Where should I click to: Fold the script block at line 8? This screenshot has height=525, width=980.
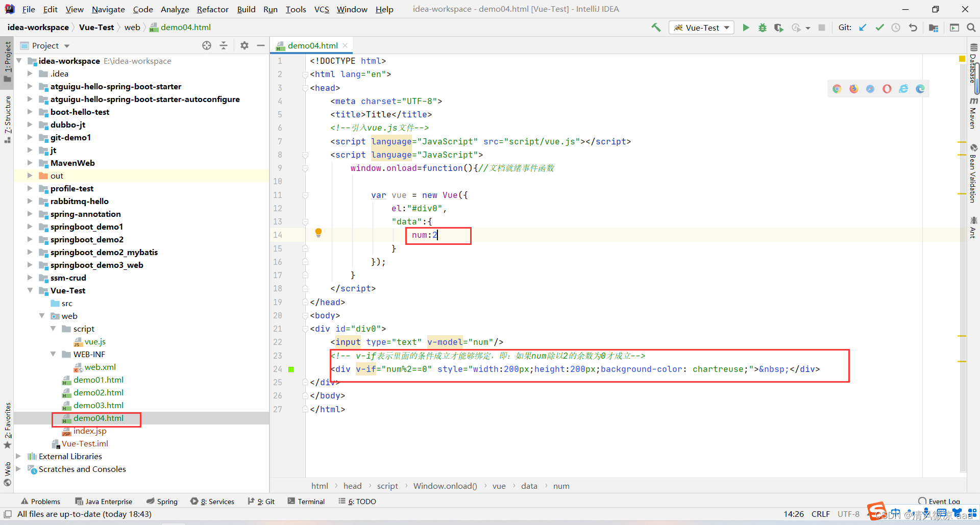click(x=305, y=155)
